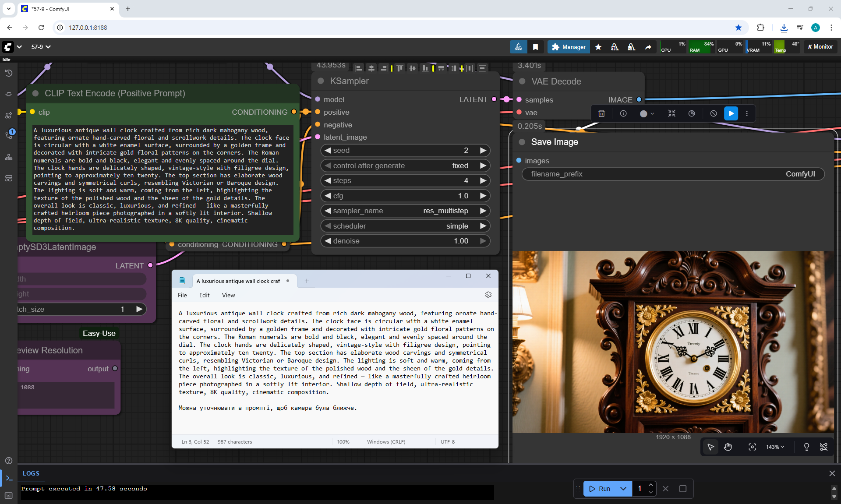Delete the selected node with trash icon
The image size is (841, 504).
601,113
